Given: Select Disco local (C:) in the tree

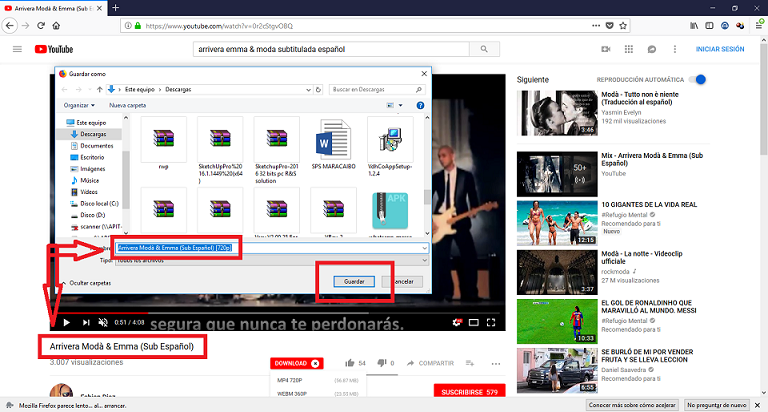Looking at the screenshot, I should click(95, 203).
